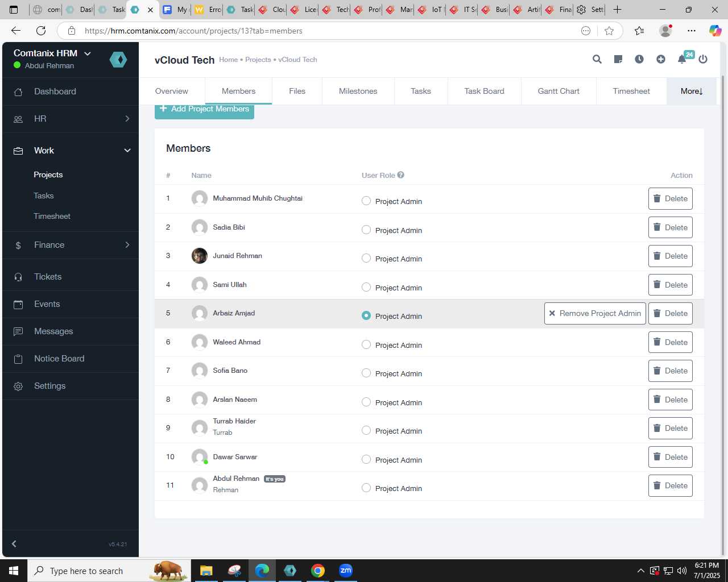Click the Projects breadcrumb link

point(258,60)
